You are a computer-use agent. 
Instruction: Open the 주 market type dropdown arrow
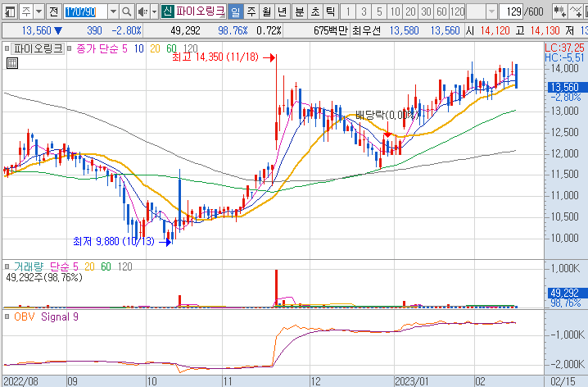[38, 11]
